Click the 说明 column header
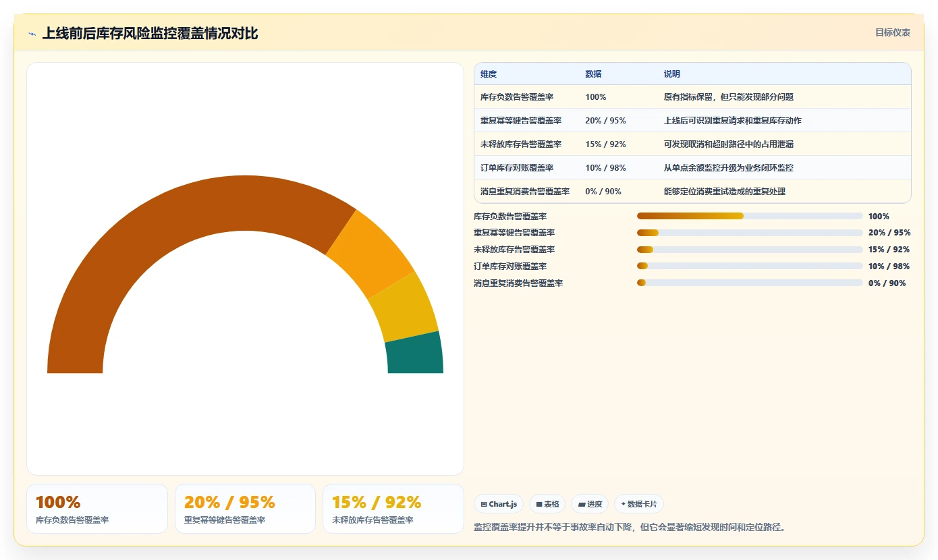Viewport: 938px width, 560px height. (672, 74)
